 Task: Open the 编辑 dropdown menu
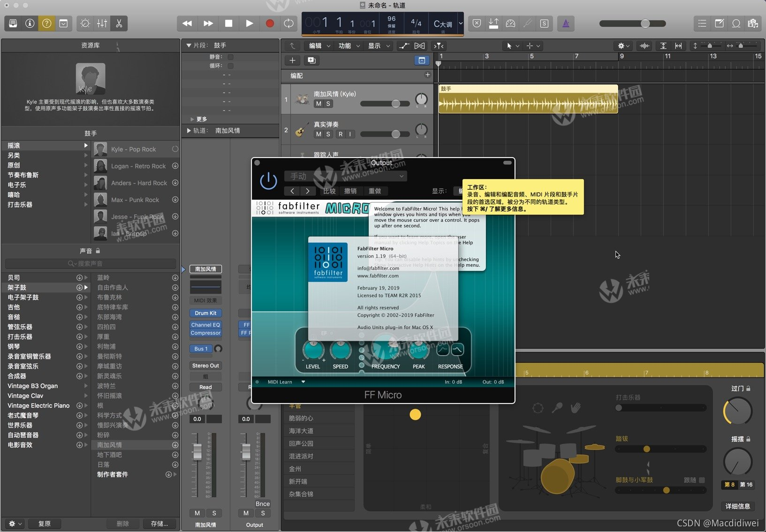coord(319,45)
